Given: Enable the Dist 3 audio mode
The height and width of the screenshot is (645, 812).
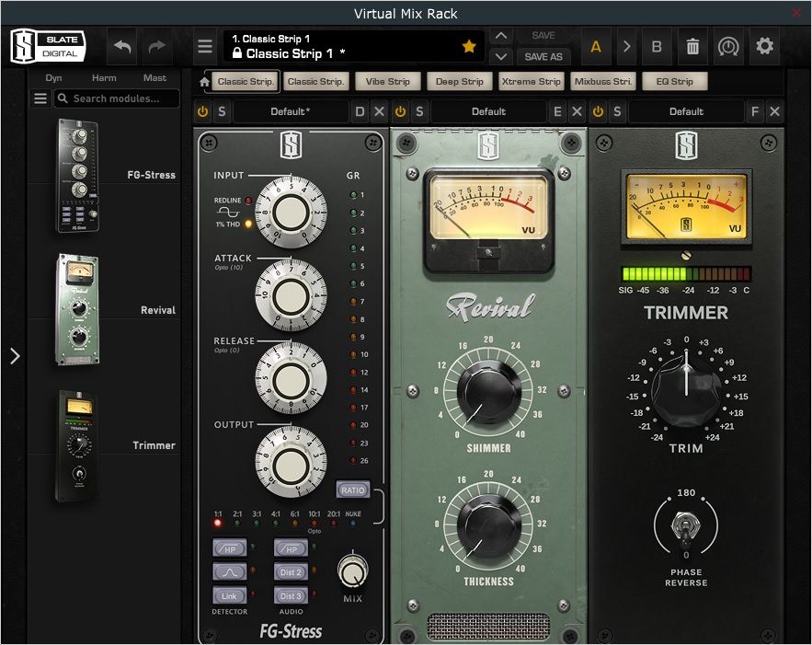Looking at the screenshot, I should (291, 596).
